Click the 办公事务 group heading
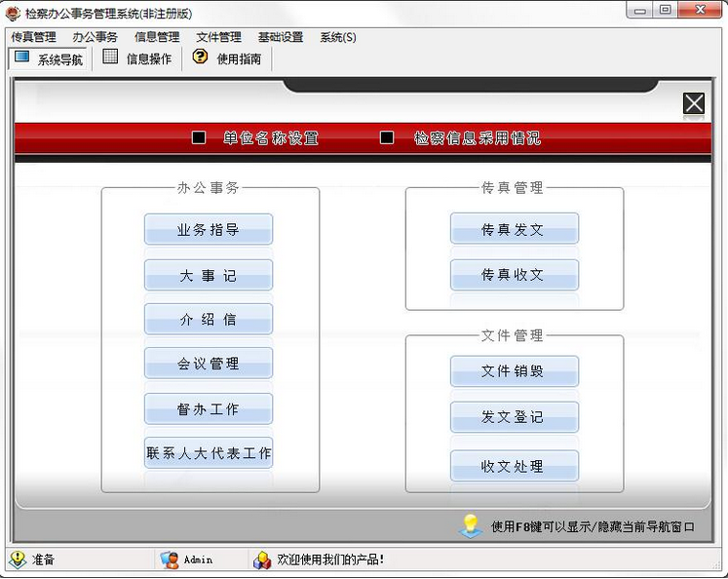Image resolution: width=728 pixels, height=579 pixels. coord(208,187)
